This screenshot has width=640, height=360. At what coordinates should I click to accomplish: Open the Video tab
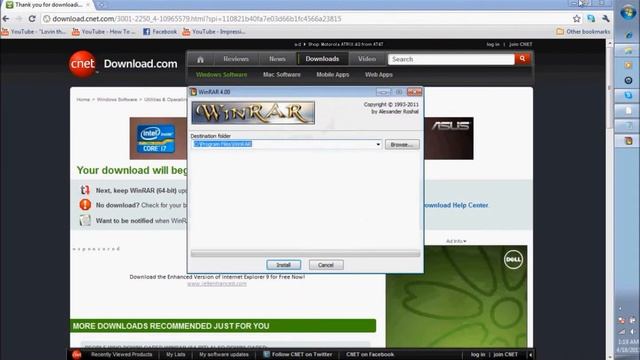click(367, 59)
